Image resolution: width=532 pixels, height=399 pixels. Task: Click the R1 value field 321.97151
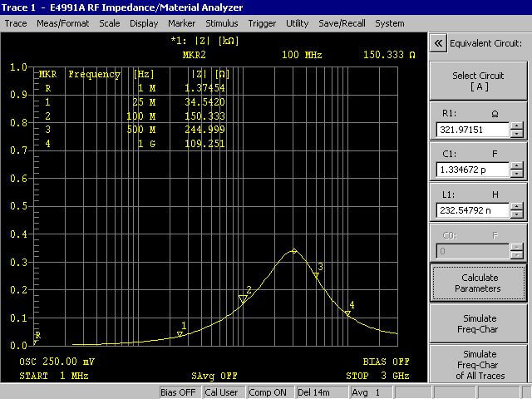(x=472, y=130)
